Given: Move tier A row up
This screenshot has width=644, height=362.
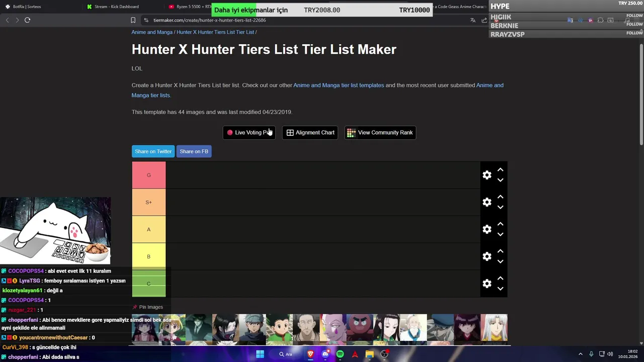Looking at the screenshot, I should 500,224.
